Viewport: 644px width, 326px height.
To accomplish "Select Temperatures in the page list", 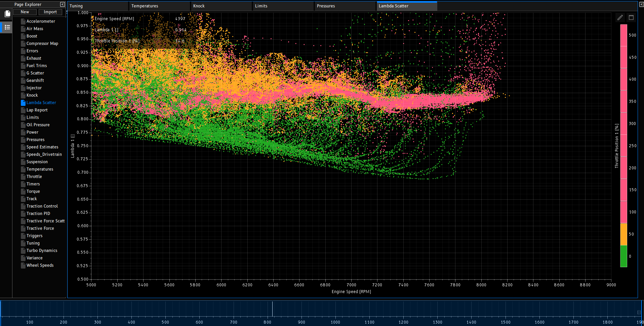I will click(x=40, y=169).
